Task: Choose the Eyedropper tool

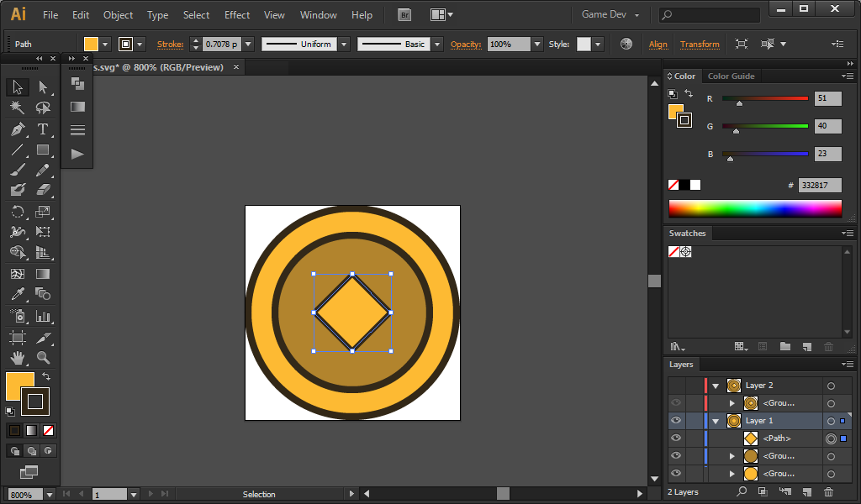Action: [18, 294]
